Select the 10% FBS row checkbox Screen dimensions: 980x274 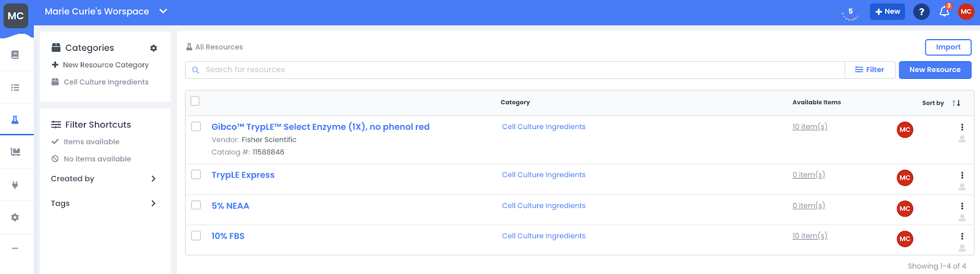tap(196, 235)
